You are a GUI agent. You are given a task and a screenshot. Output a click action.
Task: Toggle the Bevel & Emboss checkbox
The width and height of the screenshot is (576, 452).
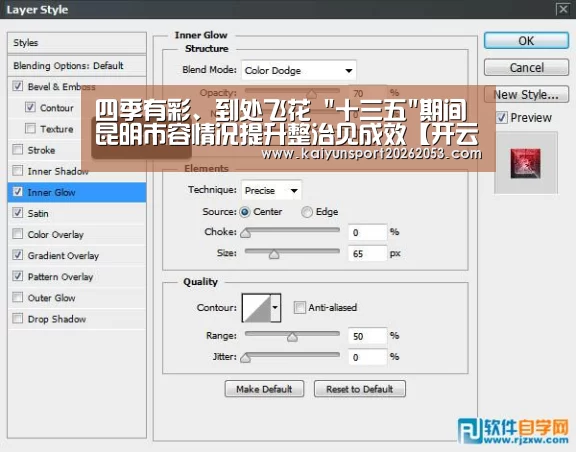pos(18,86)
